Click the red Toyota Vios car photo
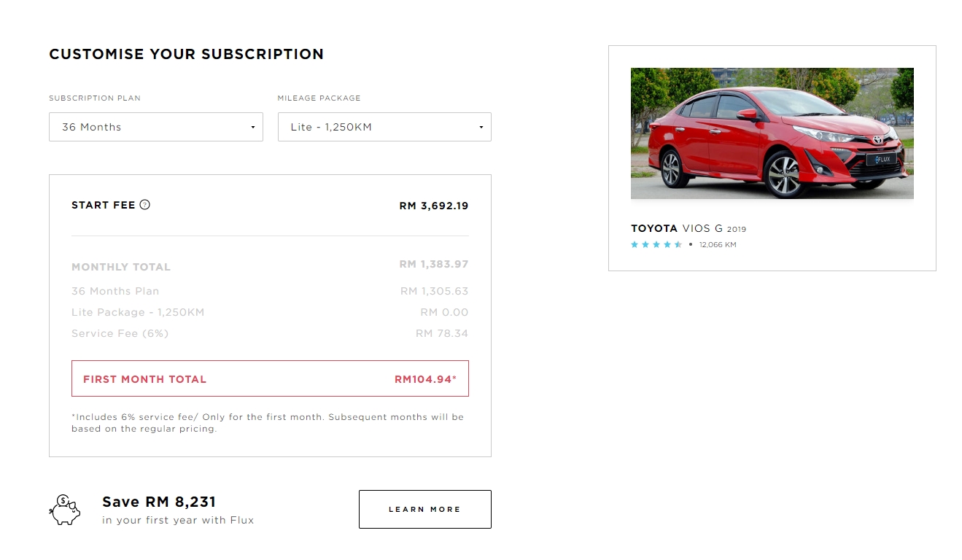 click(772, 133)
